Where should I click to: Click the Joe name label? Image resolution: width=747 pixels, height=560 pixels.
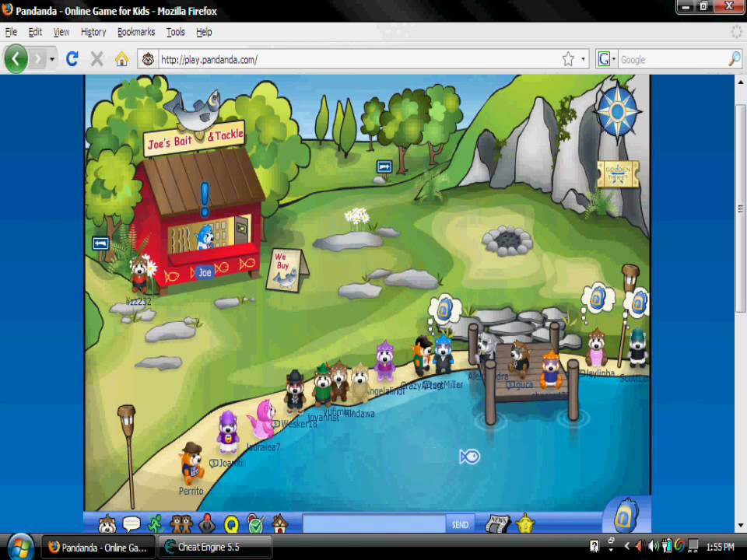coord(205,272)
